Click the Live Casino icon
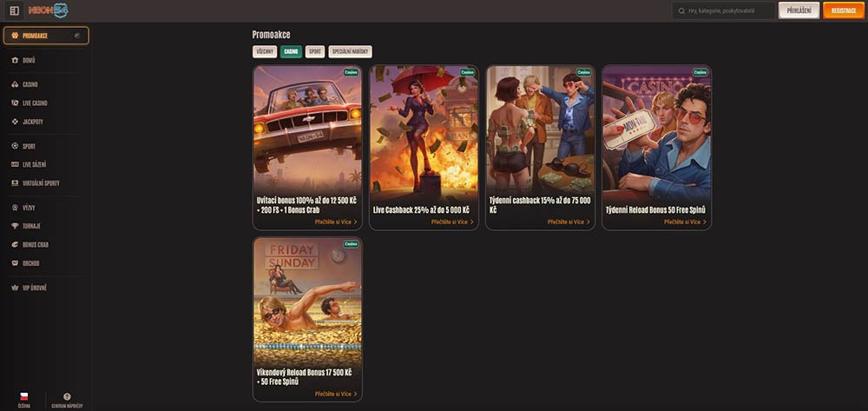The width and height of the screenshot is (868, 411). (x=15, y=103)
